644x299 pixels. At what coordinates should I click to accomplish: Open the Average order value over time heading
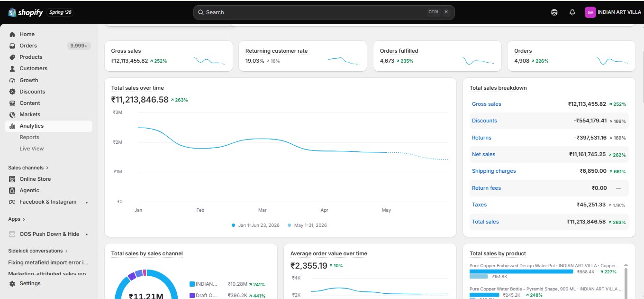pos(329,253)
